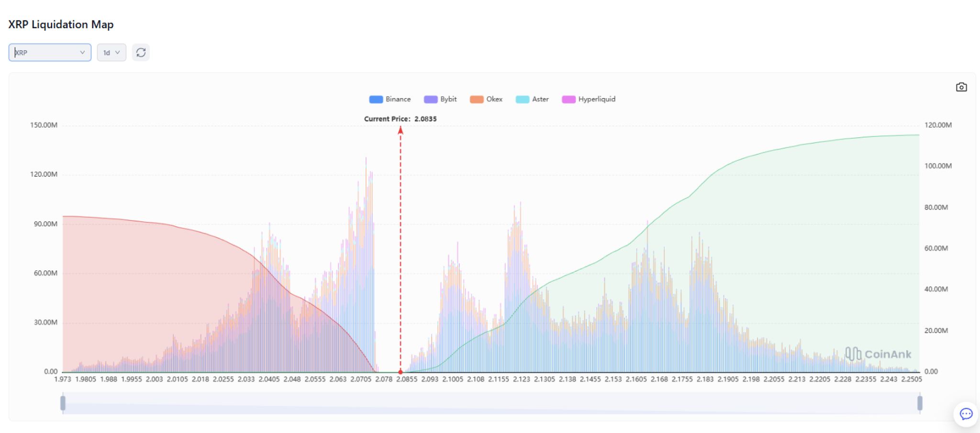The width and height of the screenshot is (980, 433).
Task: Open the XRP coin selector dropdown
Action: click(50, 53)
